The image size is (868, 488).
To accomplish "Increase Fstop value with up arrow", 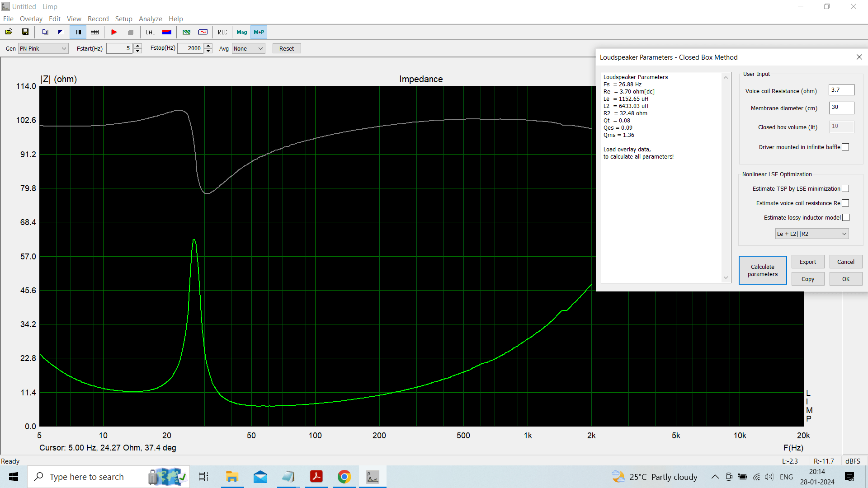I will pyautogui.click(x=208, y=46).
